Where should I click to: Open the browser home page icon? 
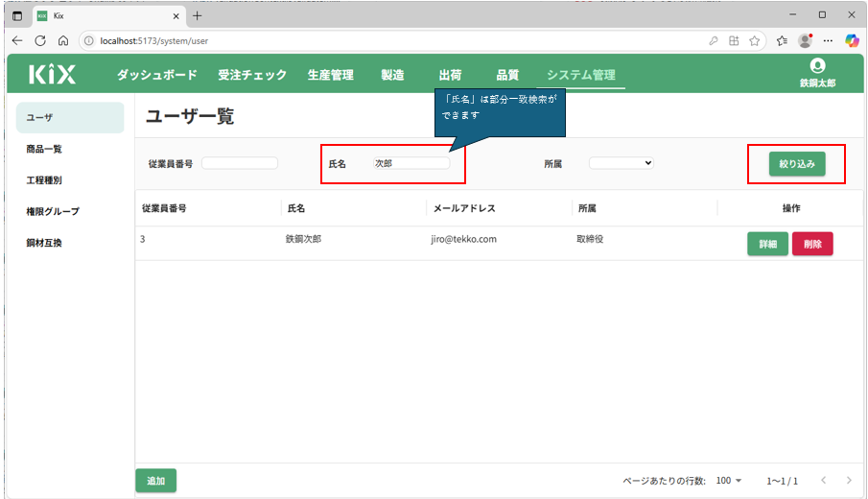pos(63,41)
